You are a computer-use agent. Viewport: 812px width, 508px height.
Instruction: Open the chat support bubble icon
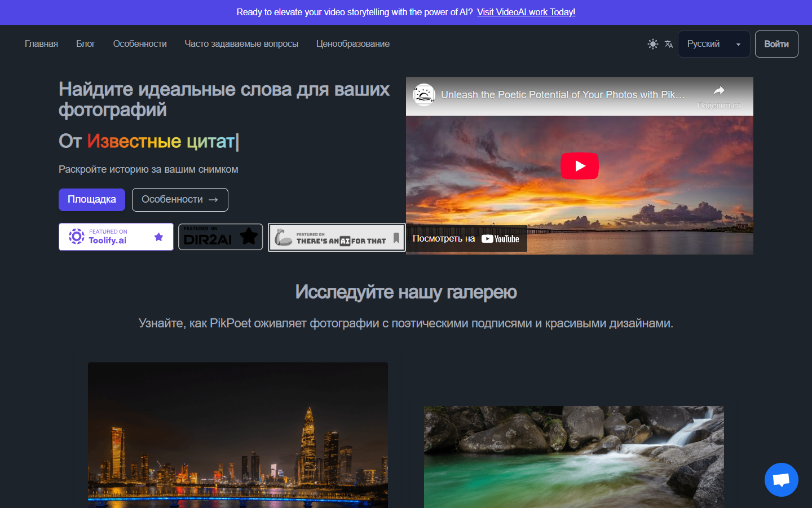782,480
